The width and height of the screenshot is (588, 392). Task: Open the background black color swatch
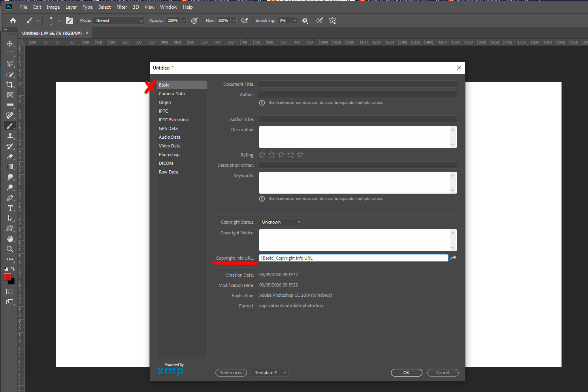(x=13, y=282)
